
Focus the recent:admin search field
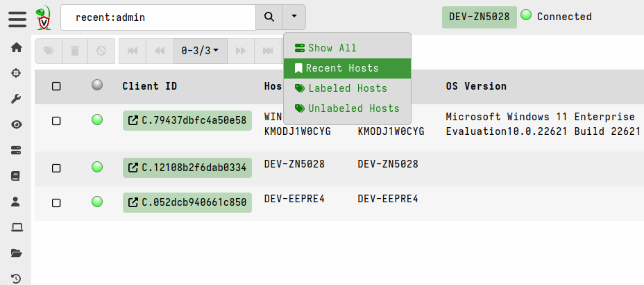[158, 17]
